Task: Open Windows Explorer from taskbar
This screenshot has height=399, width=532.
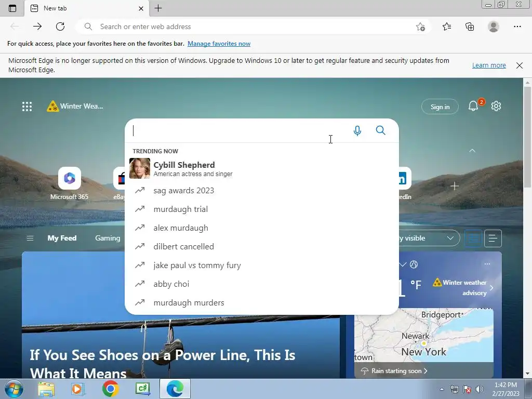Action: click(46, 389)
